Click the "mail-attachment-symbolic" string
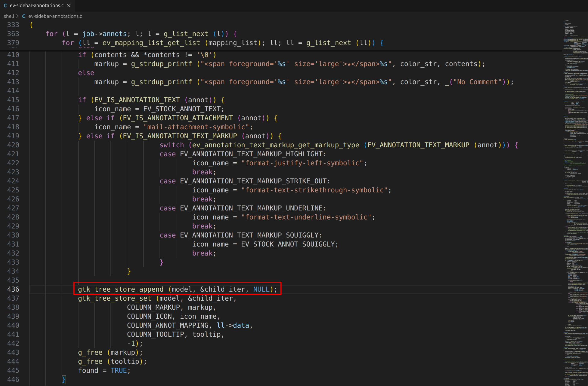The width and height of the screenshot is (588, 386). coord(196,127)
